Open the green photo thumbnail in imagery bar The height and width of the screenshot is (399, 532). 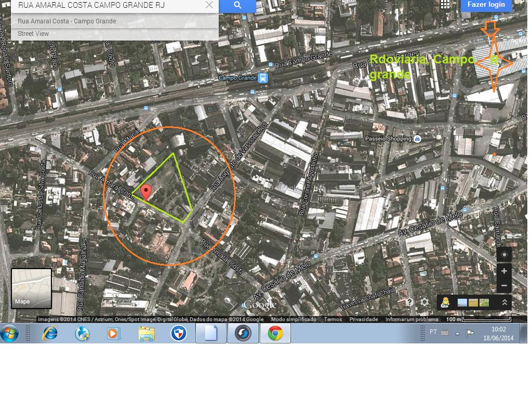point(484,302)
